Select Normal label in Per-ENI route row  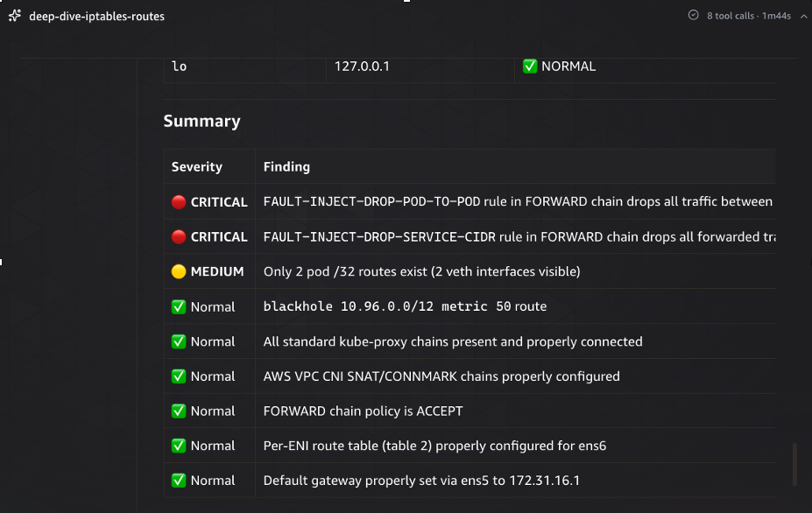(x=213, y=446)
